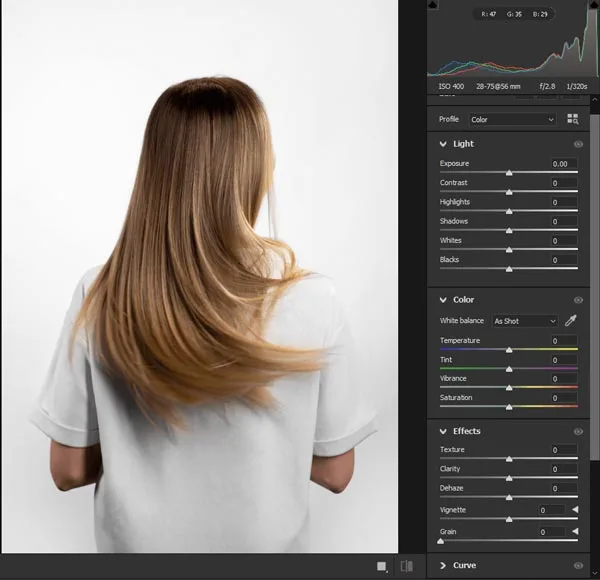Image resolution: width=600 pixels, height=580 pixels.
Task: Pick the white balance eyedropper tool
Action: [x=571, y=321]
